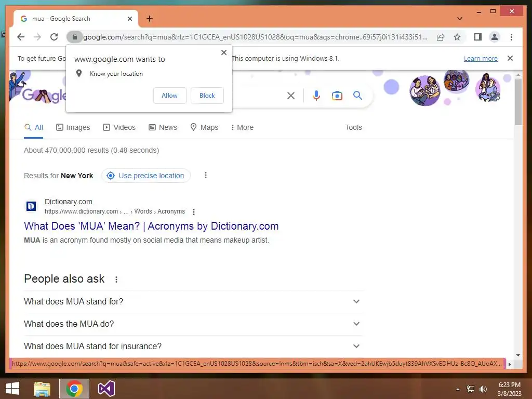Open the network status tray icon

point(471,389)
